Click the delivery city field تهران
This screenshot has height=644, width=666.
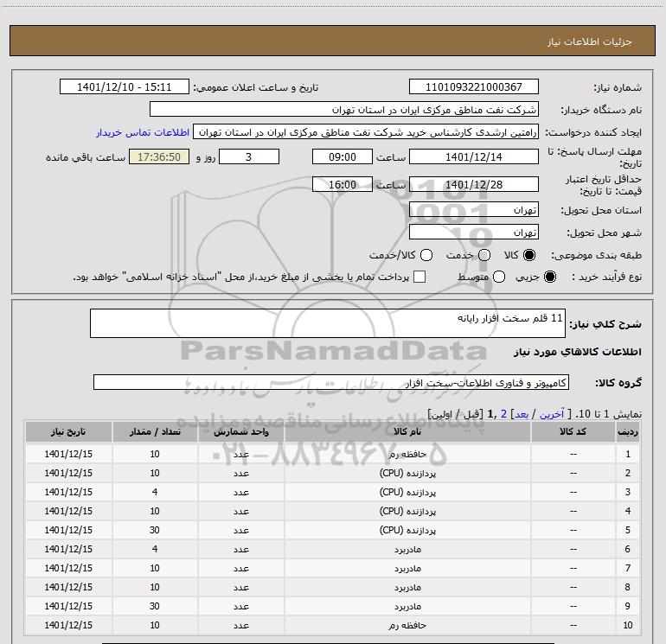(474, 232)
